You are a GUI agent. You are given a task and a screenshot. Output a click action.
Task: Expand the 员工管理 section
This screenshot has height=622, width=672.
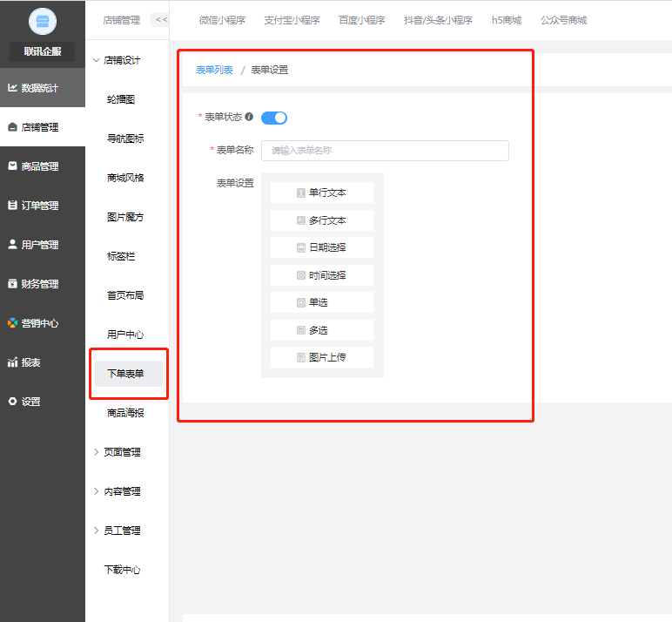(x=97, y=531)
